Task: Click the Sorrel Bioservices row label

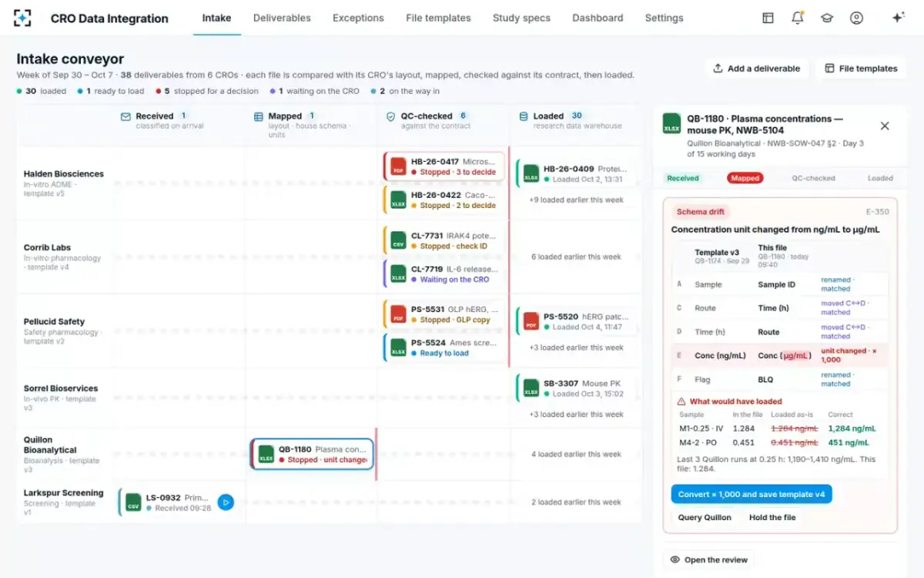Action: click(61, 388)
